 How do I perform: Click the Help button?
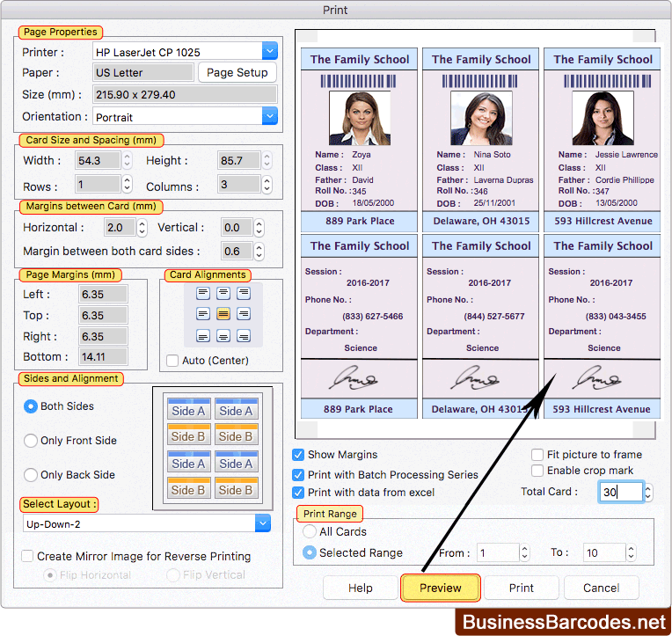pos(360,588)
